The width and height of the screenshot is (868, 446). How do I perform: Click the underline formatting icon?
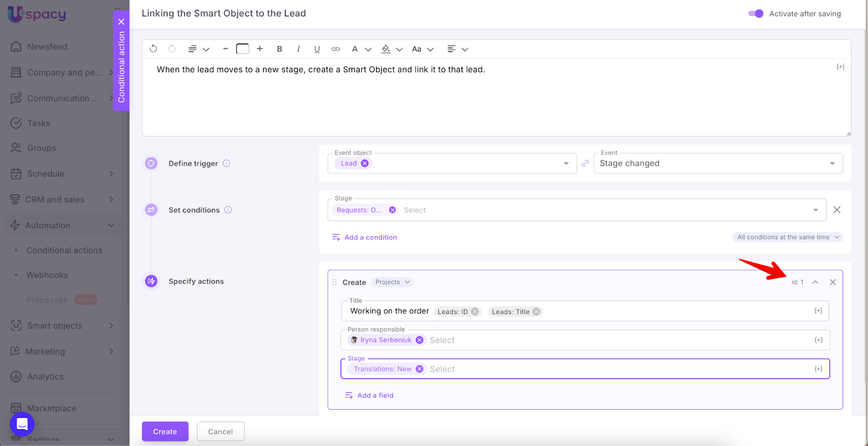pyautogui.click(x=317, y=49)
